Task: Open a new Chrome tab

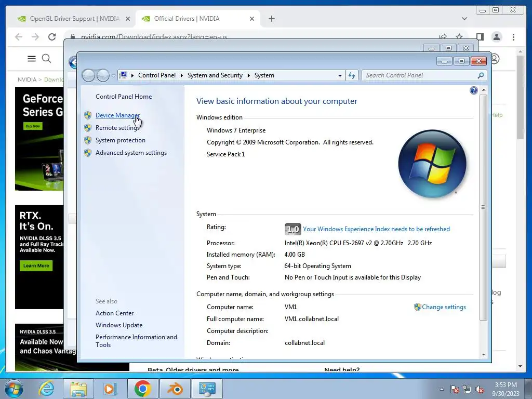Action: 271,19
